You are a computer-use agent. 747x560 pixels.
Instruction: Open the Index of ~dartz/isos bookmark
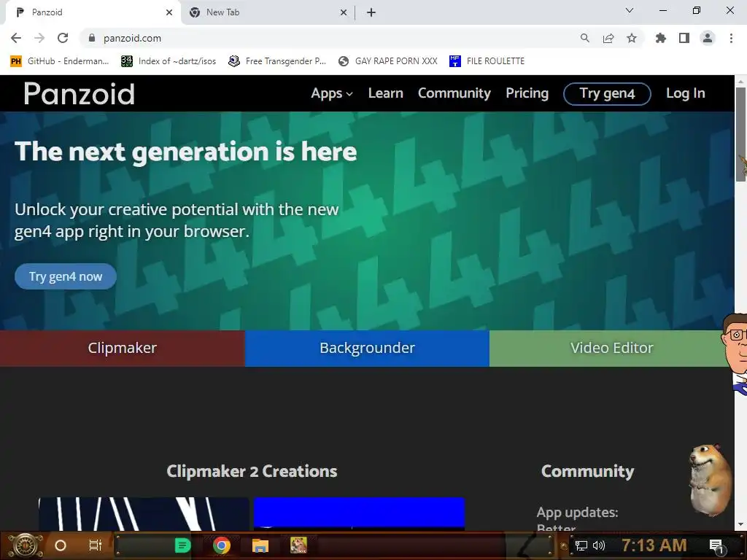169,61
